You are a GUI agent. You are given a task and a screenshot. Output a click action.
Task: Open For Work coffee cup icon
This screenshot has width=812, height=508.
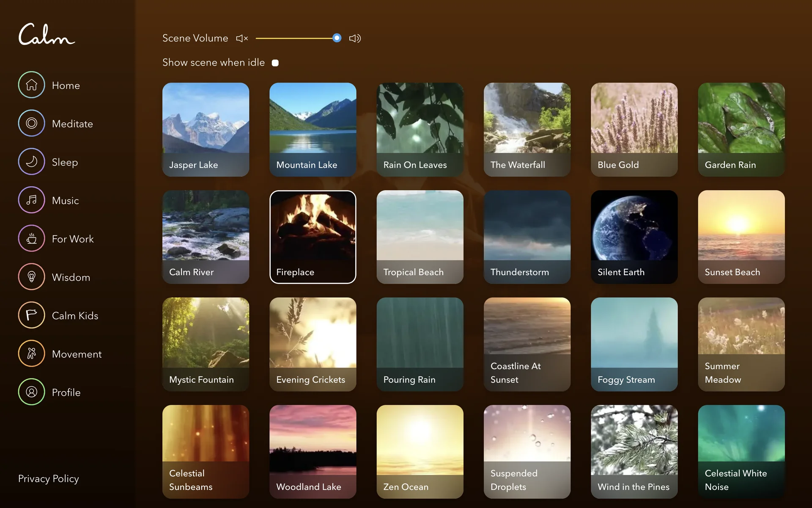pos(31,238)
